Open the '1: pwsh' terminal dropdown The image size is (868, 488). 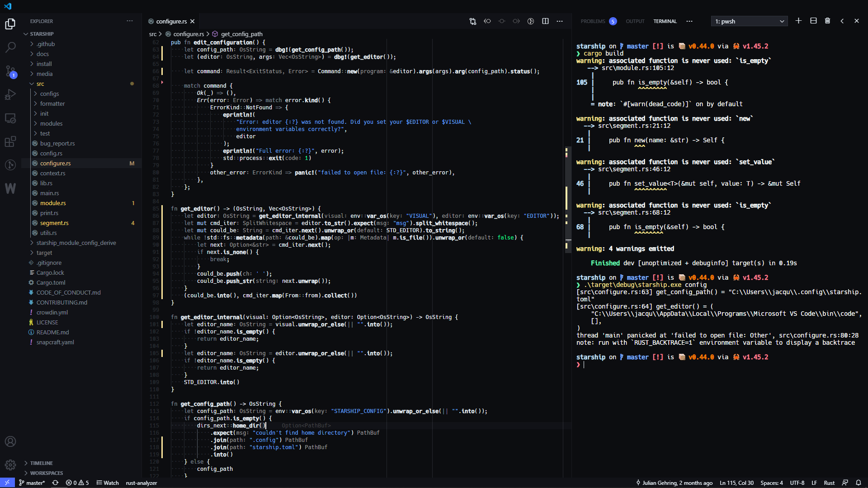pos(749,21)
